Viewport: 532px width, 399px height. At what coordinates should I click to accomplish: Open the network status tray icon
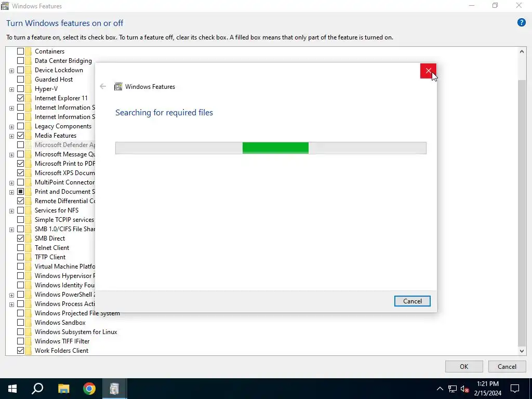453,389
